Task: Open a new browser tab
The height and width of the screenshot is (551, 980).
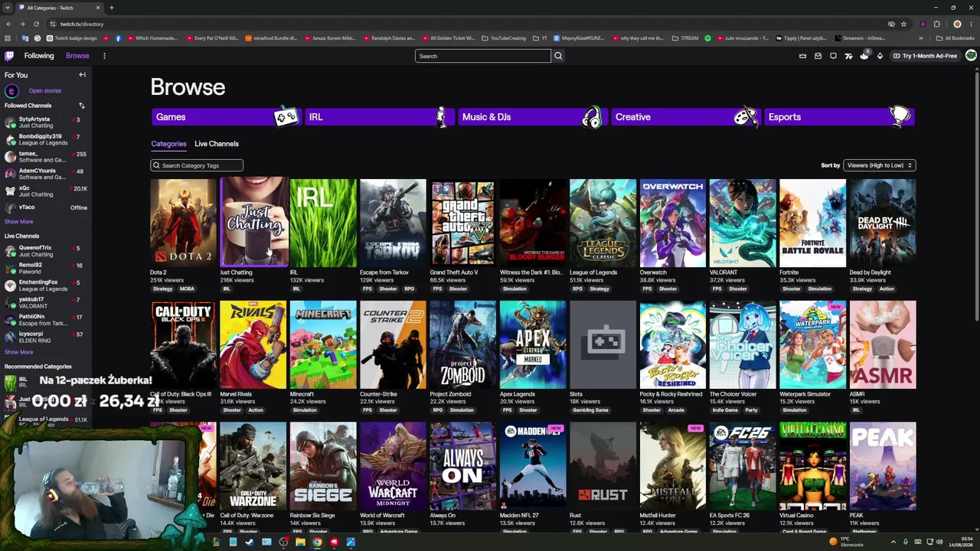Action: click(111, 8)
